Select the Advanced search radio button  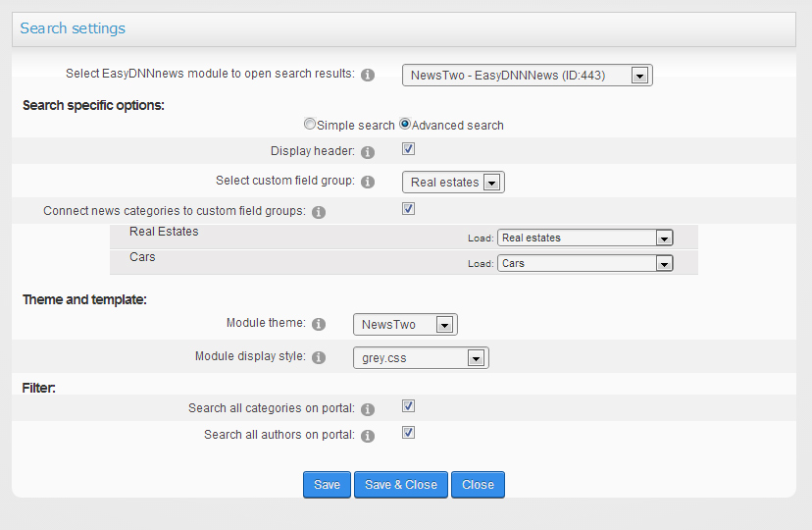point(405,124)
